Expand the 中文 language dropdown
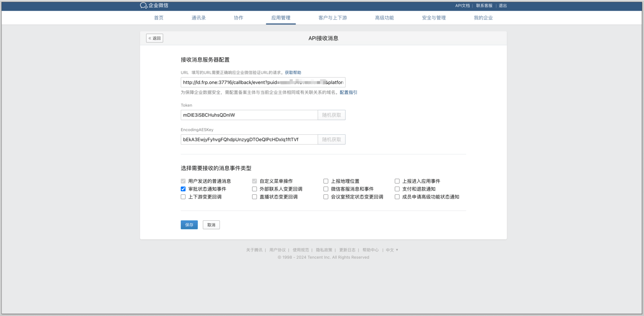 coord(392,250)
